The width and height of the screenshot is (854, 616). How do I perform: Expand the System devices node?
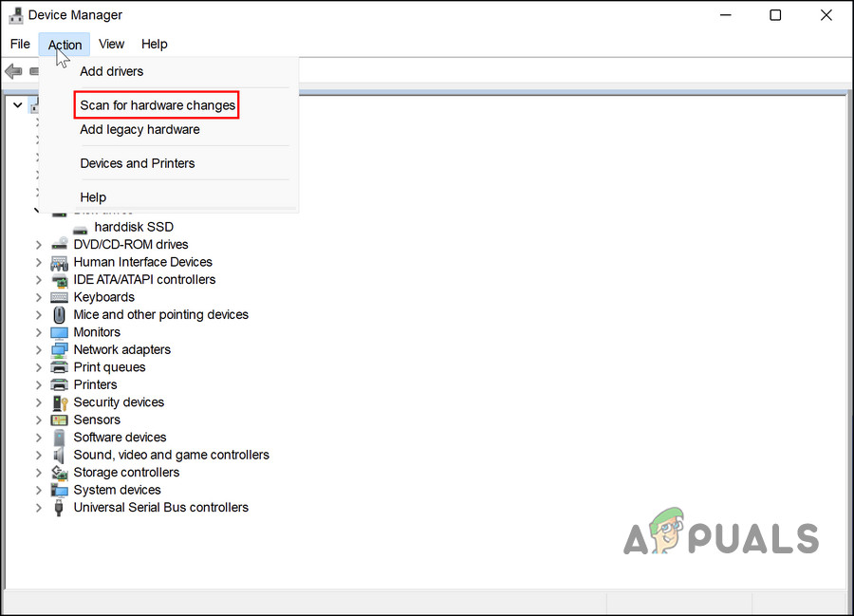coord(39,490)
